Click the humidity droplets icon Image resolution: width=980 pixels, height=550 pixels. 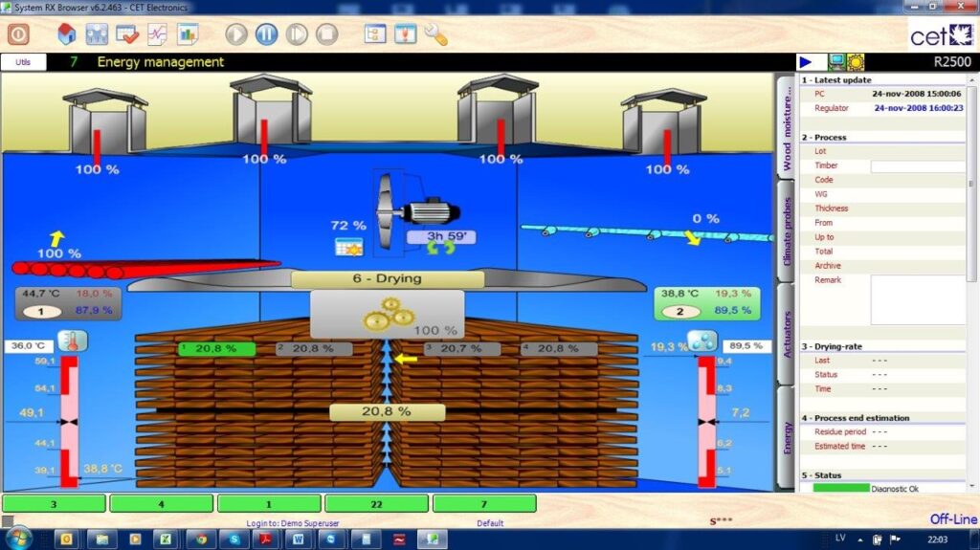click(x=702, y=341)
